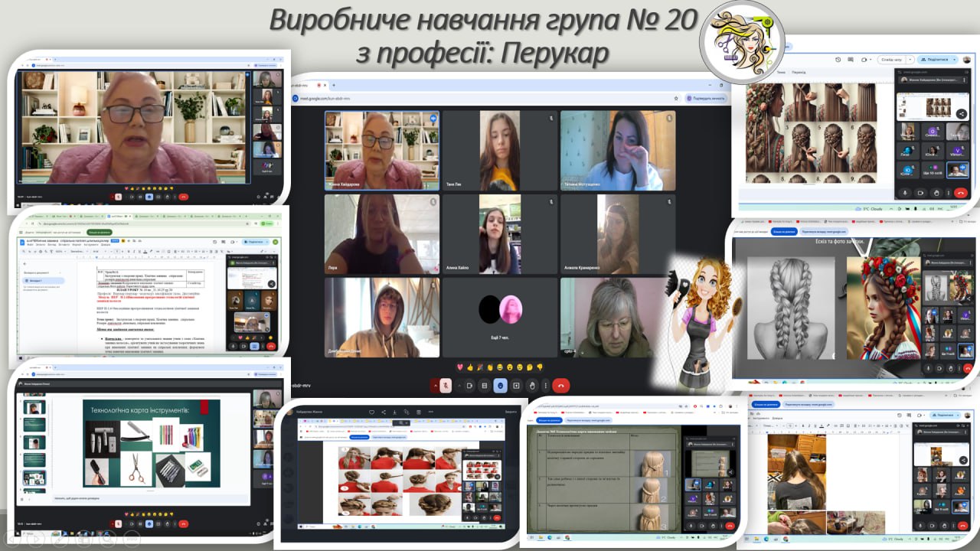
Task: Open more options (three dots) in center Meet
Action: (x=546, y=386)
